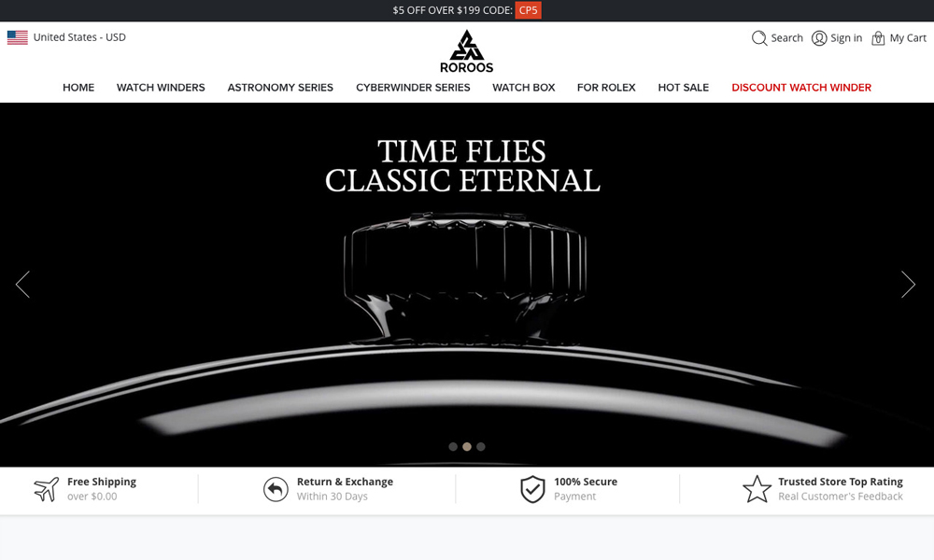Go to the Cyberwinder Series menu item
This screenshot has width=934, height=560.
pyautogui.click(x=413, y=88)
